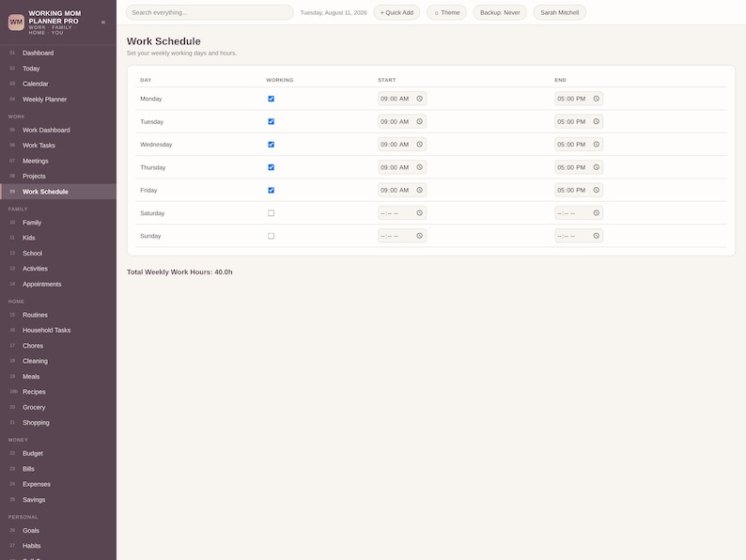The image size is (746, 560).
Task: Go to Today in the sidebar
Action: click(58, 68)
